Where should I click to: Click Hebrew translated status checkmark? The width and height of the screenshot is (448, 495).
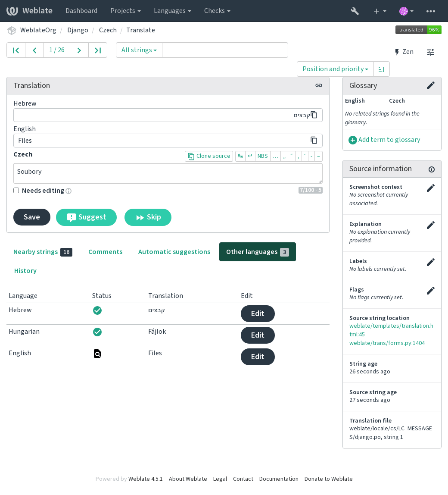click(97, 310)
